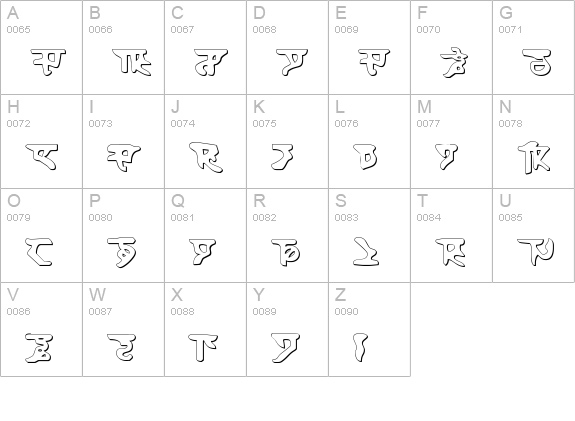The height and width of the screenshot is (421, 575).
Task: Click the glyph for letter Q
Action: [x=202, y=252]
